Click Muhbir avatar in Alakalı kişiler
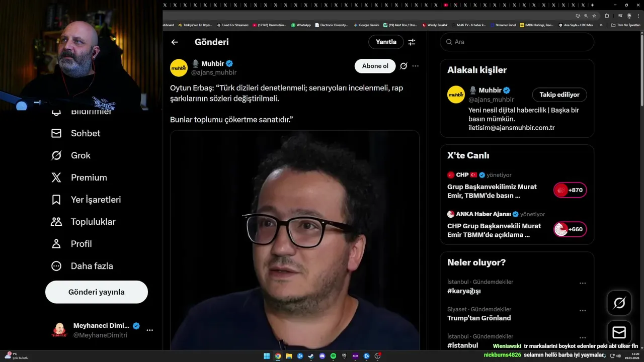 coord(456,95)
